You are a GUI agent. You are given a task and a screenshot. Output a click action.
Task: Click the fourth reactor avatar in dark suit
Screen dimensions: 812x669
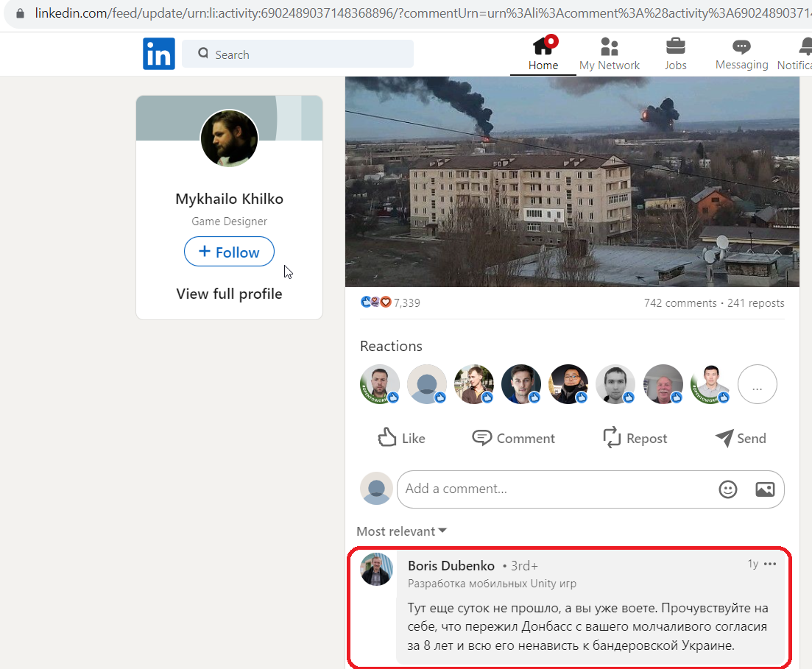coord(521,384)
